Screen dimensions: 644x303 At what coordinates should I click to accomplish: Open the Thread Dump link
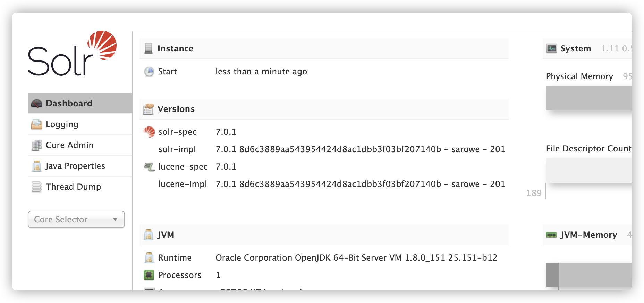[x=74, y=187]
